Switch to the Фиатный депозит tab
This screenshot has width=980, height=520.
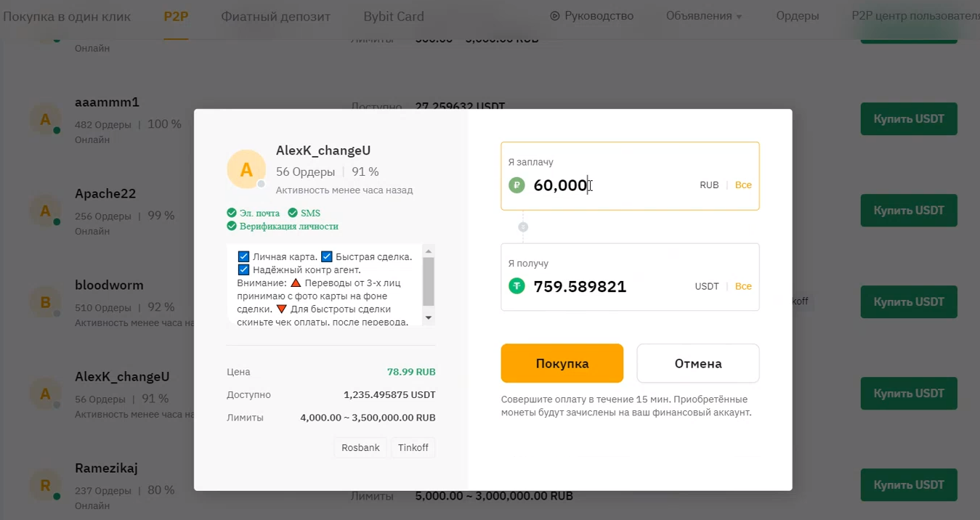[275, 16]
